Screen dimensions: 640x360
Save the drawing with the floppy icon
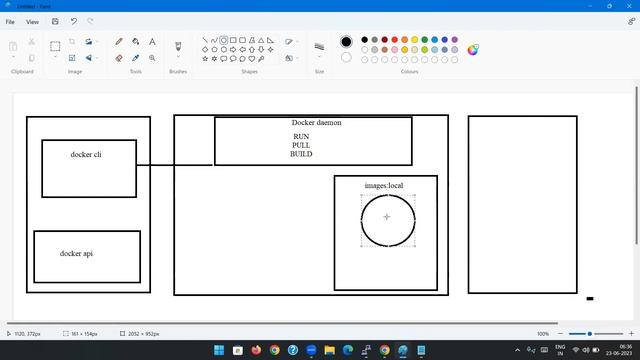pyautogui.click(x=55, y=22)
